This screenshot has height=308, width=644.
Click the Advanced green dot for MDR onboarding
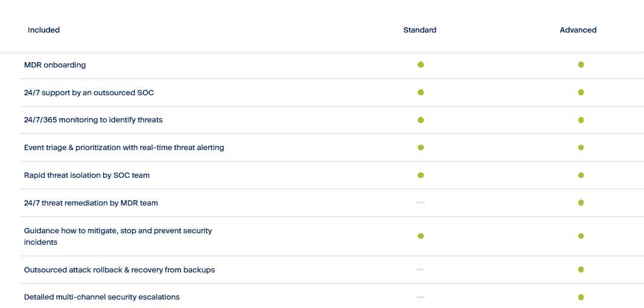pos(581,64)
